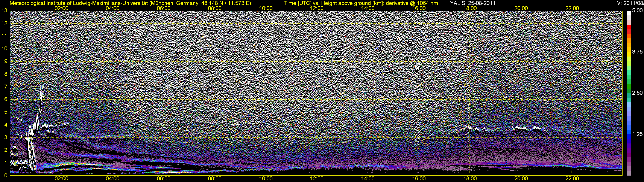Click the 11. height axis label
The height and width of the screenshot is (182, 644).
pos(5,36)
